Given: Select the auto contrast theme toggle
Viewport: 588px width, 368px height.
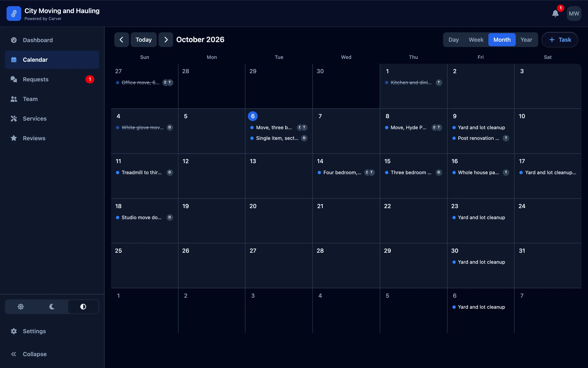Looking at the screenshot, I should pyautogui.click(x=83, y=307).
